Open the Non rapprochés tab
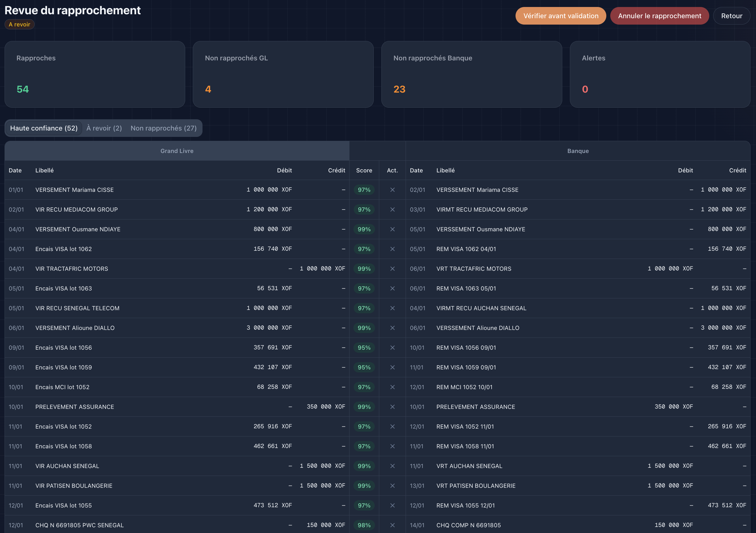The width and height of the screenshot is (756, 533). point(164,128)
